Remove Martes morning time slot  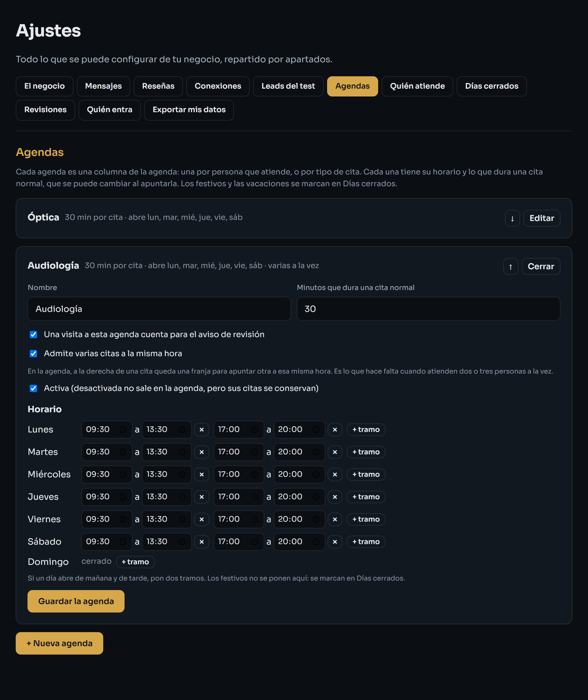pyautogui.click(x=201, y=452)
